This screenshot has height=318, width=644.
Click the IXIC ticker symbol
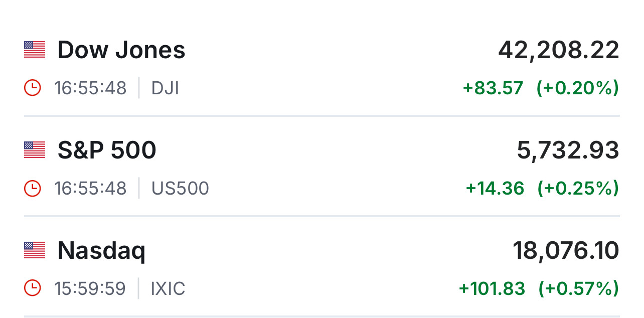click(x=168, y=289)
